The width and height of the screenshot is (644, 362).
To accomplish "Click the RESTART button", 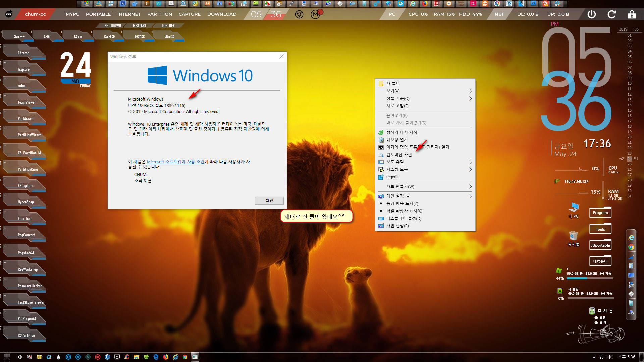I will pos(140,26).
